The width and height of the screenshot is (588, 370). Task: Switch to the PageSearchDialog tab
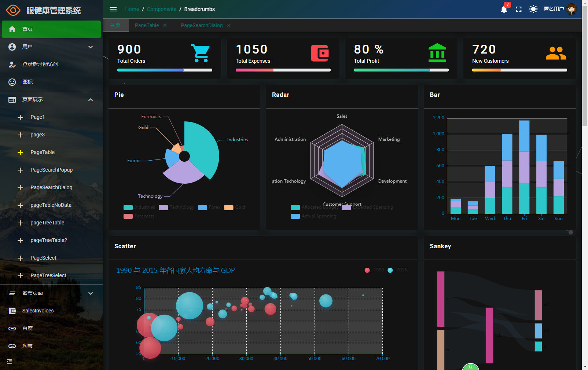point(202,25)
